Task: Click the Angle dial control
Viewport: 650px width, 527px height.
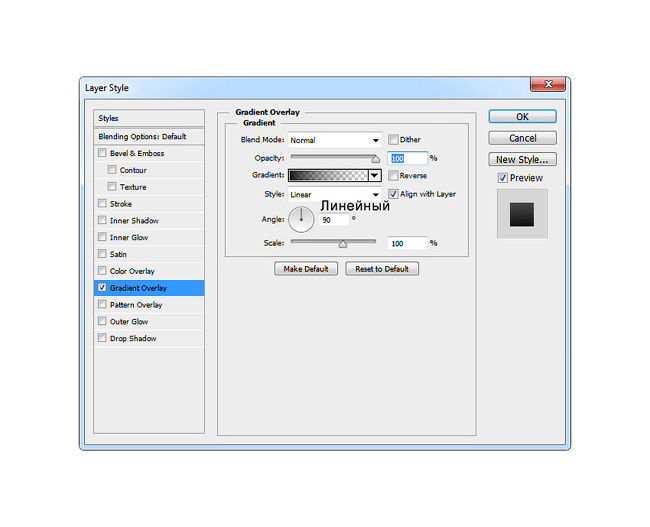Action: coord(301,220)
